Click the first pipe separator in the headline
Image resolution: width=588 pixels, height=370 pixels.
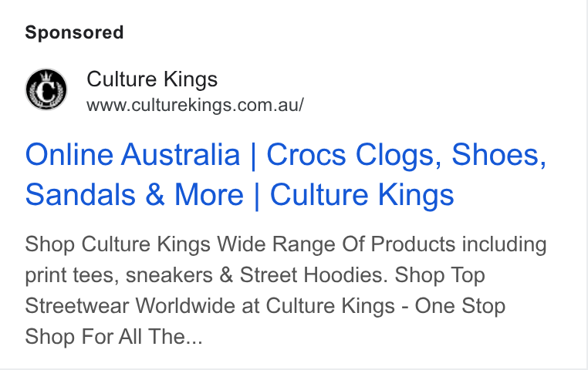253,156
